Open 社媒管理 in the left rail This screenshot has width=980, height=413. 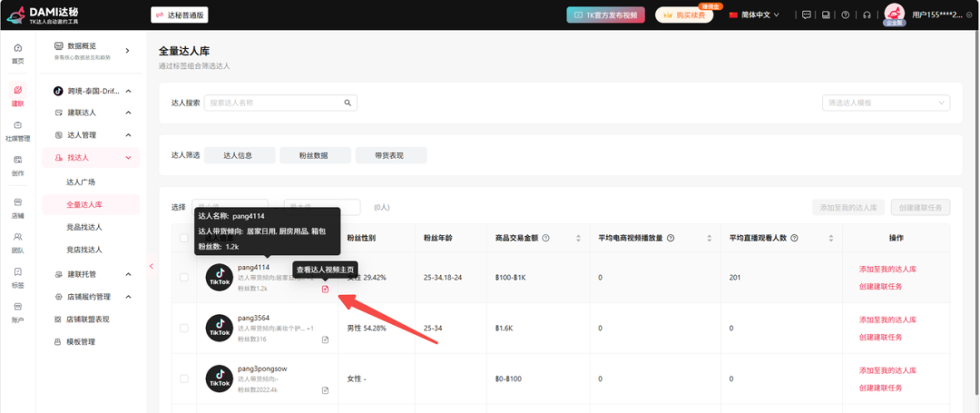pos(17,131)
